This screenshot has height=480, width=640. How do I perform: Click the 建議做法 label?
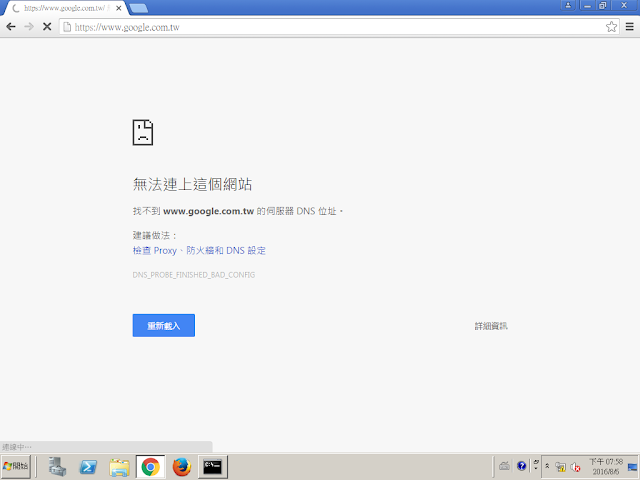pos(154,235)
